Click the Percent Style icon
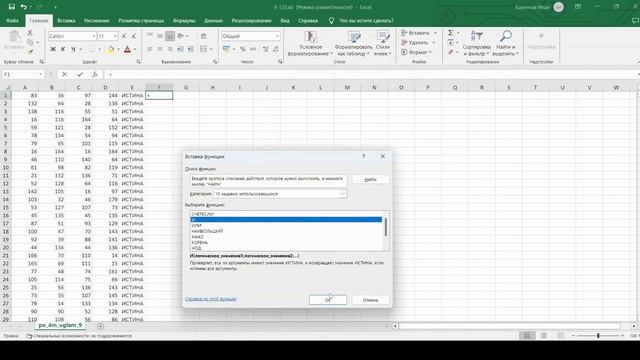This screenshot has height=360, width=640. (243, 49)
